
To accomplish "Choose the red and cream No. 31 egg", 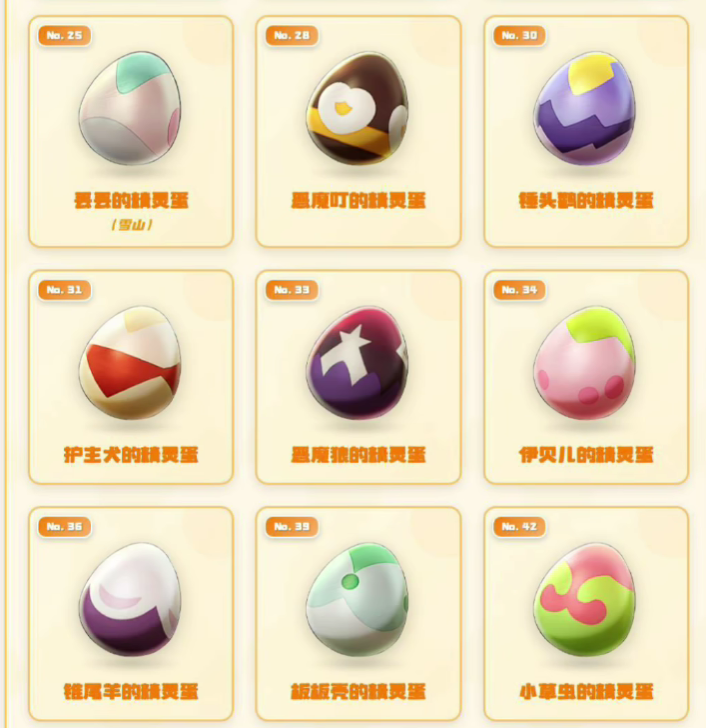I will 130,363.
